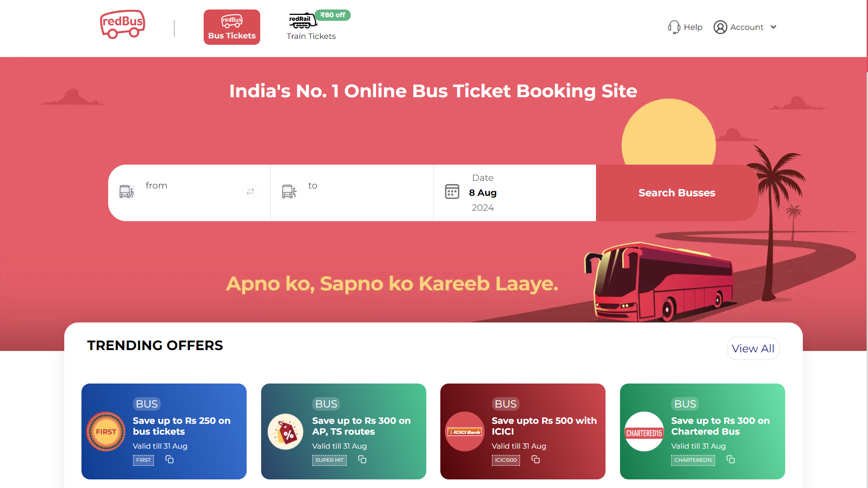The image size is (868, 488).
Task: Copy the ICICI500 coupon code
Action: (x=535, y=460)
